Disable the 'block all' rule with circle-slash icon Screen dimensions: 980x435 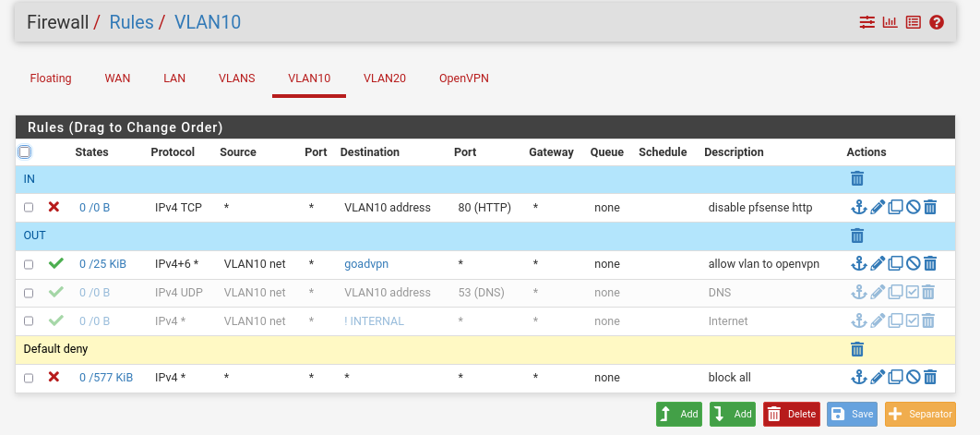point(913,378)
